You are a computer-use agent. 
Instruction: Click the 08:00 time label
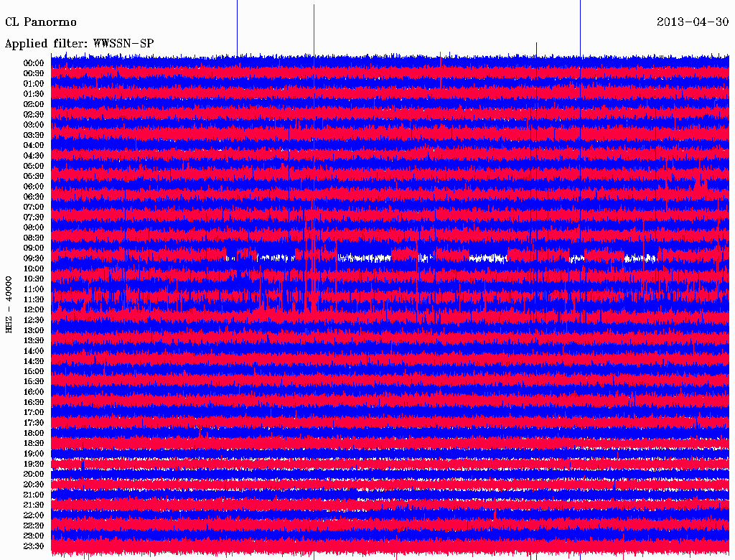tap(34, 228)
